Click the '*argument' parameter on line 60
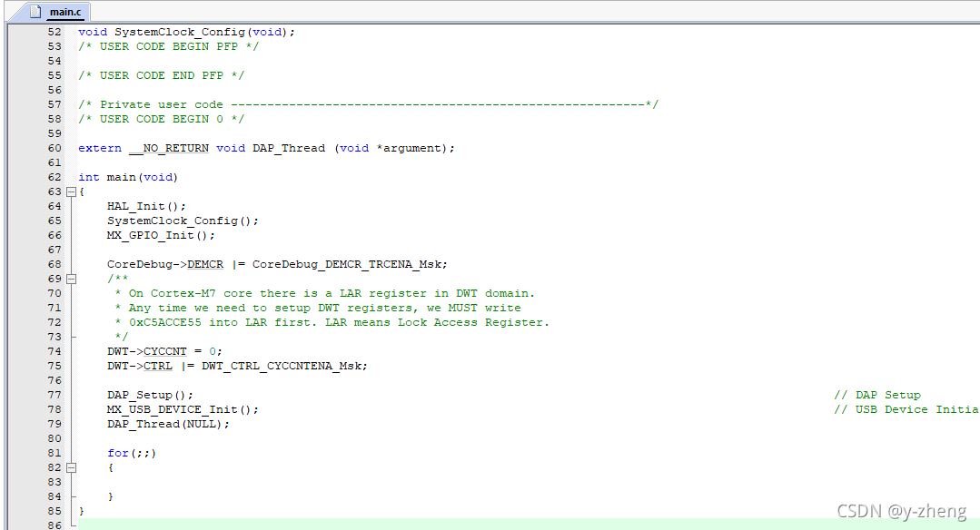Image resolution: width=980 pixels, height=530 pixels. click(409, 149)
